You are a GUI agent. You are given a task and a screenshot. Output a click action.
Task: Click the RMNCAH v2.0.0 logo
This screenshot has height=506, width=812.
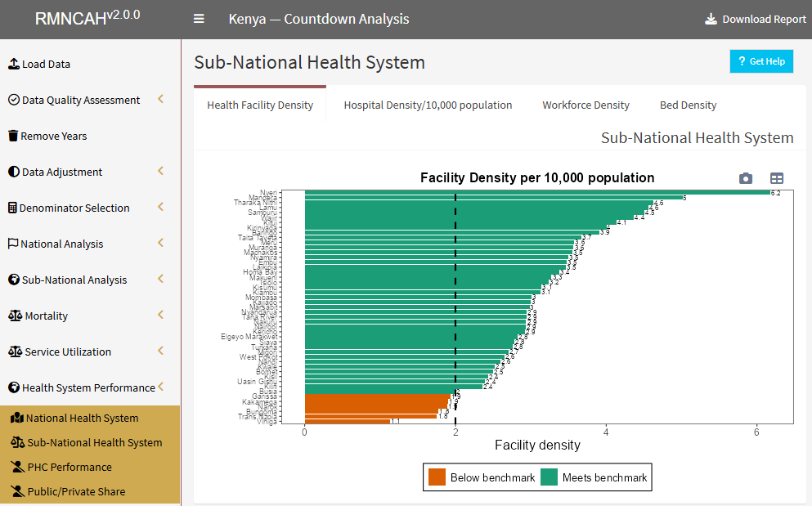click(87, 18)
